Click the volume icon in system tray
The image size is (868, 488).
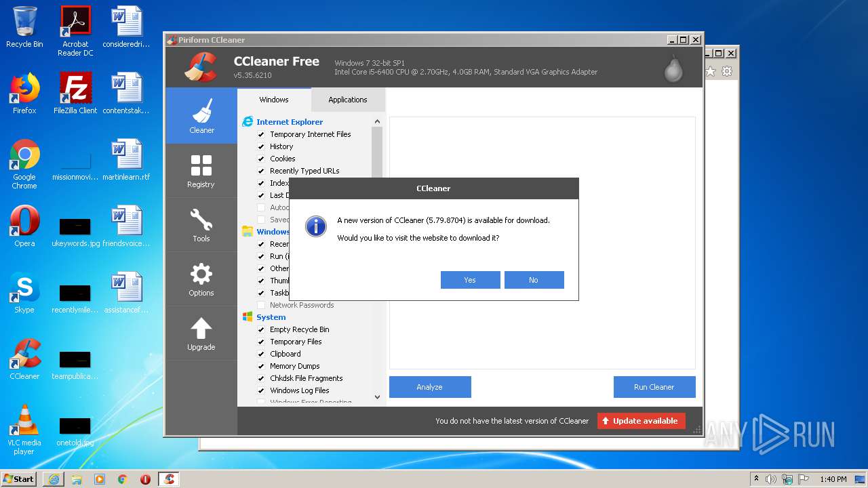pyautogui.click(x=771, y=479)
